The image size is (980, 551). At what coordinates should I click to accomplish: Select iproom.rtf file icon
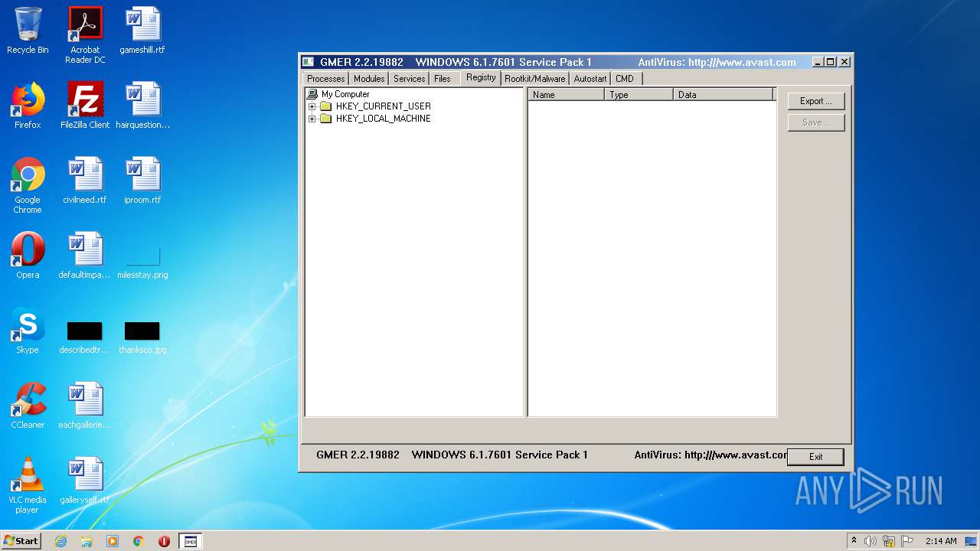pyautogui.click(x=142, y=181)
